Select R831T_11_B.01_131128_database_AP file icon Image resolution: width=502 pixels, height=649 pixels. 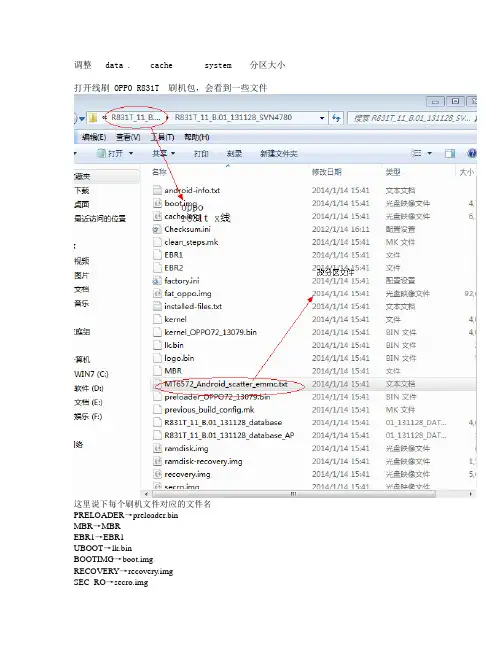click(157, 435)
